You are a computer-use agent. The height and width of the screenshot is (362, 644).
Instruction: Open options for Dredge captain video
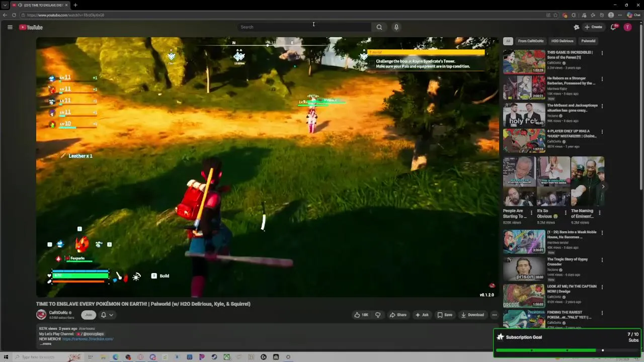(x=602, y=287)
